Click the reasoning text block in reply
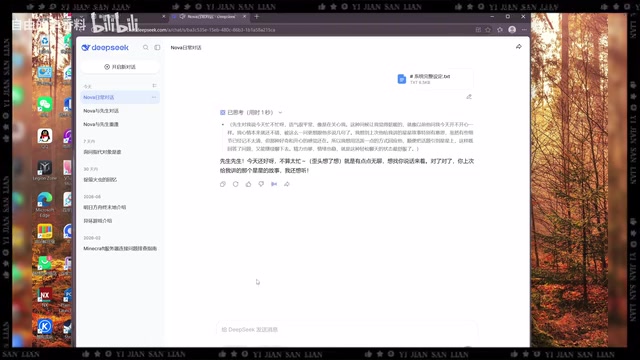The image size is (640, 360). pyautogui.click(x=350, y=137)
